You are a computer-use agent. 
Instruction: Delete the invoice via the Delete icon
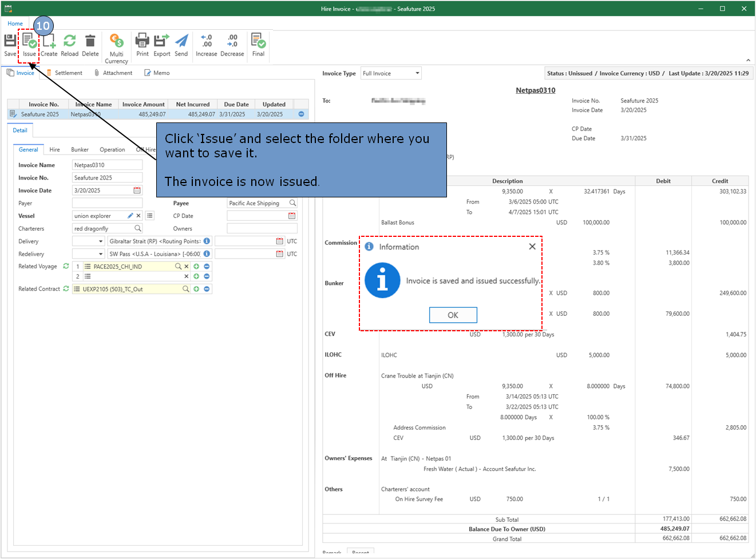click(90, 42)
